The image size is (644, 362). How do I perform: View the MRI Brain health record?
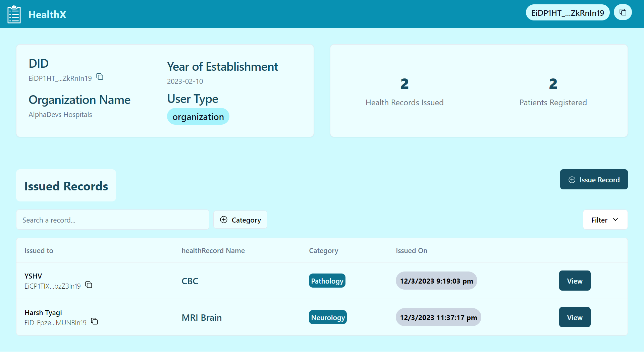coord(575,317)
